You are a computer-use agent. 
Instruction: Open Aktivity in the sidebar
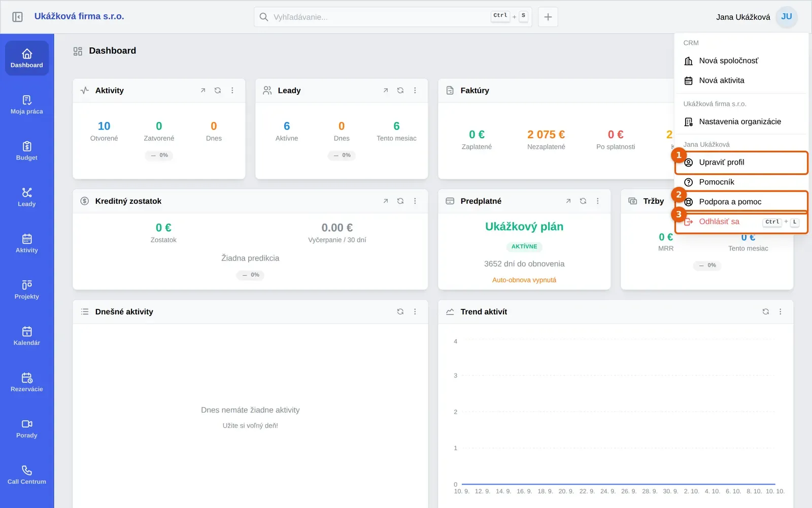click(27, 243)
